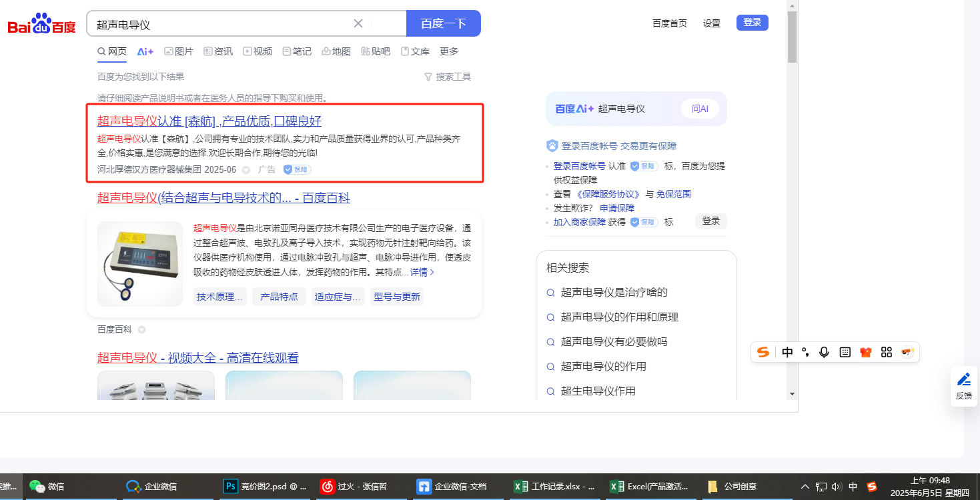Open the 超声电导仪 百度百科 result link

(x=223, y=197)
